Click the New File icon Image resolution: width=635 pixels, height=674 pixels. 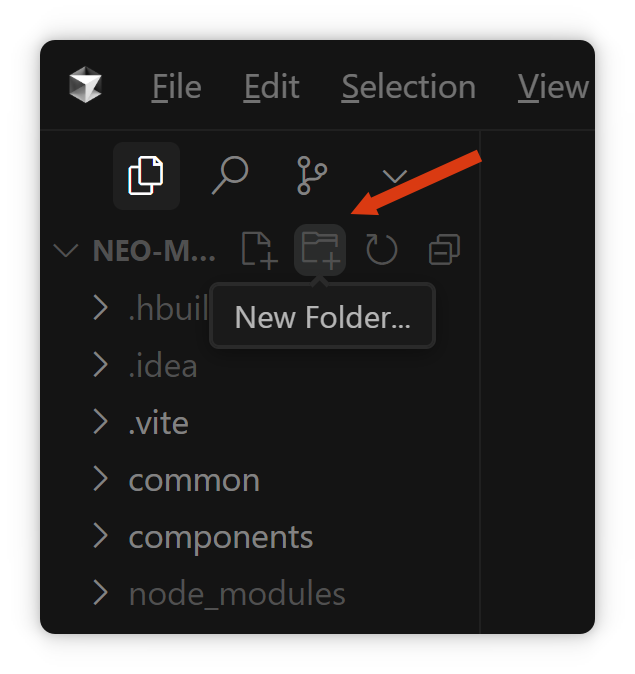point(259,250)
